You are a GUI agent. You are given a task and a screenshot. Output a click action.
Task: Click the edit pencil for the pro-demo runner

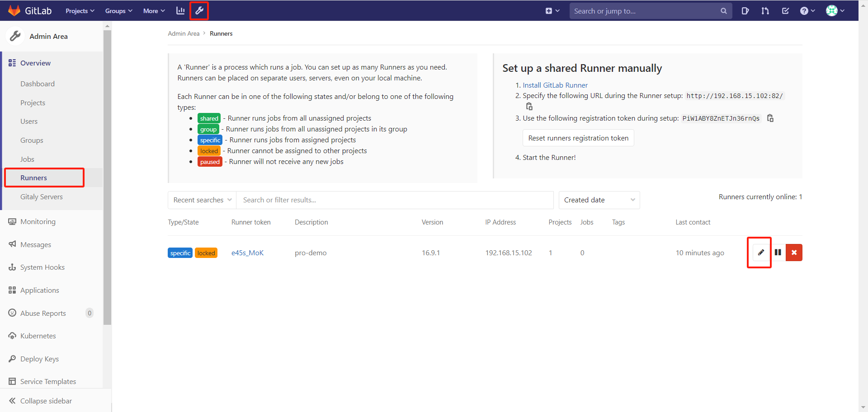[x=762, y=253]
